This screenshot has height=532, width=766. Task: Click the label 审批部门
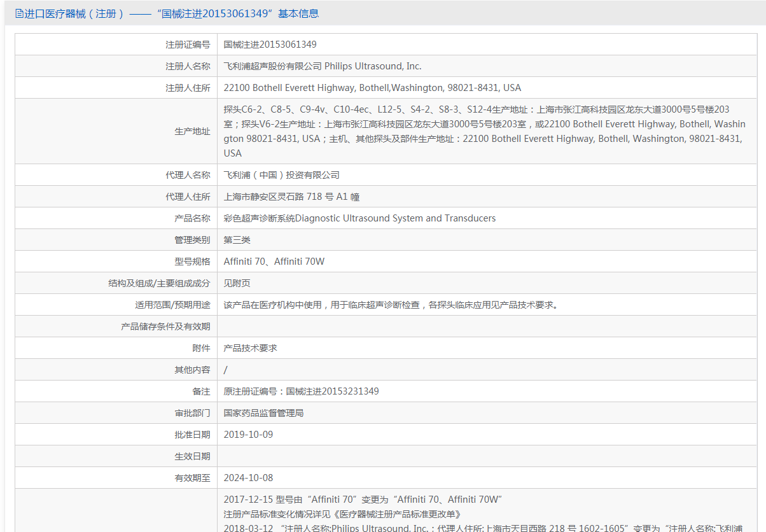tap(192, 413)
